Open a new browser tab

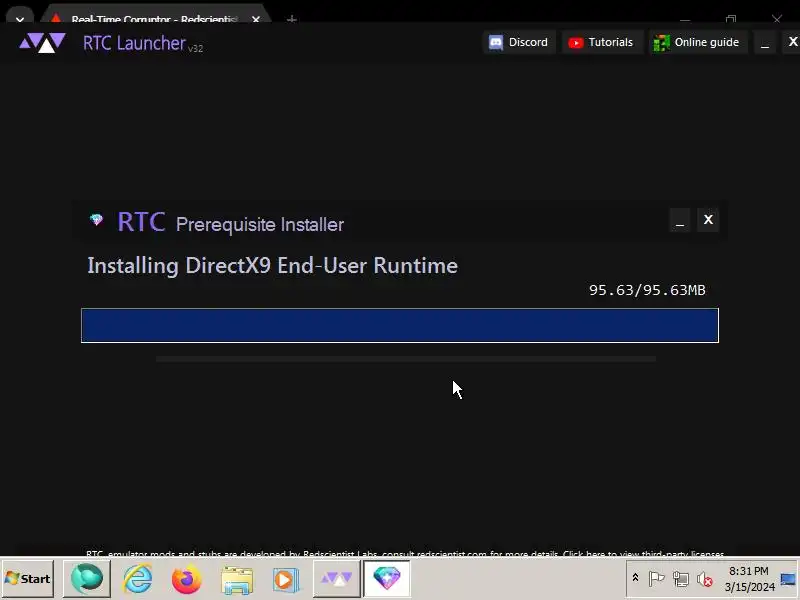click(292, 19)
